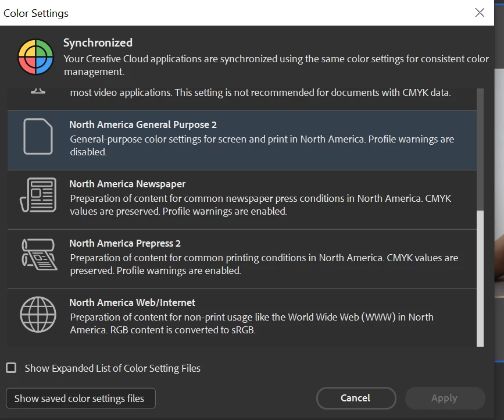Click the globe icon for Web/Internet setting

coord(38,314)
